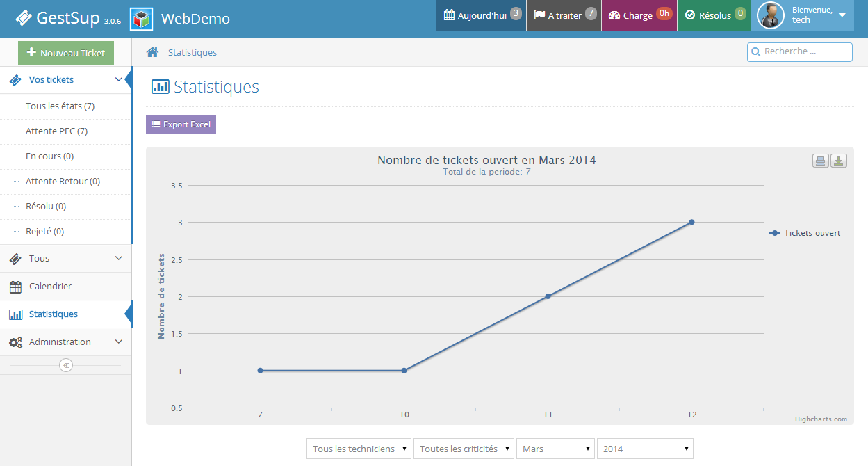Open the Calendrier calendar menu item
The height and width of the screenshot is (466, 868).
(x=50, y=287)
